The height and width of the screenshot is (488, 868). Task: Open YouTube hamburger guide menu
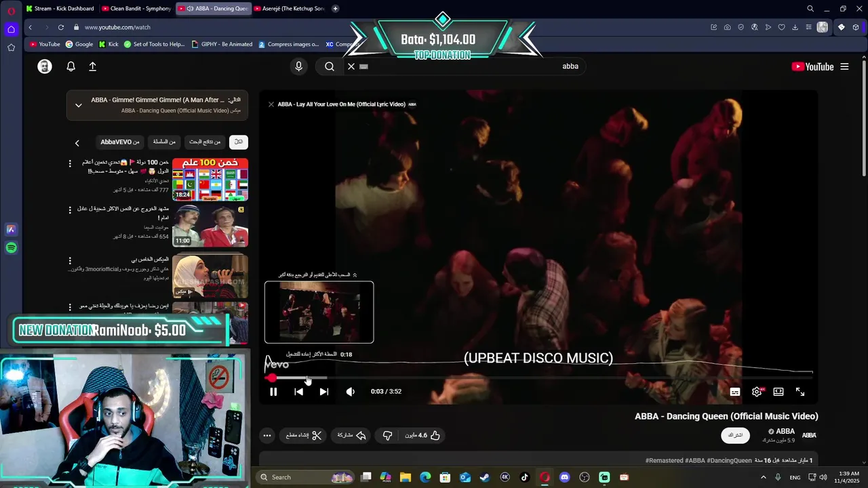pos(844,66)
